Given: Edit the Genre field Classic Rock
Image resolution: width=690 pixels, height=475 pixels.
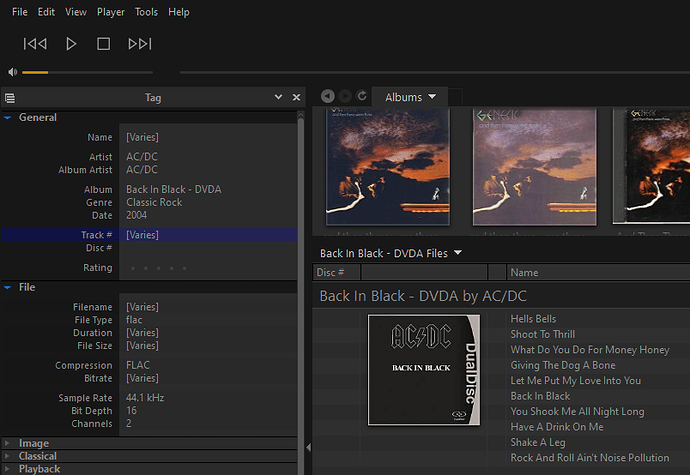Looking at the screenshot, I should (208, 202).
